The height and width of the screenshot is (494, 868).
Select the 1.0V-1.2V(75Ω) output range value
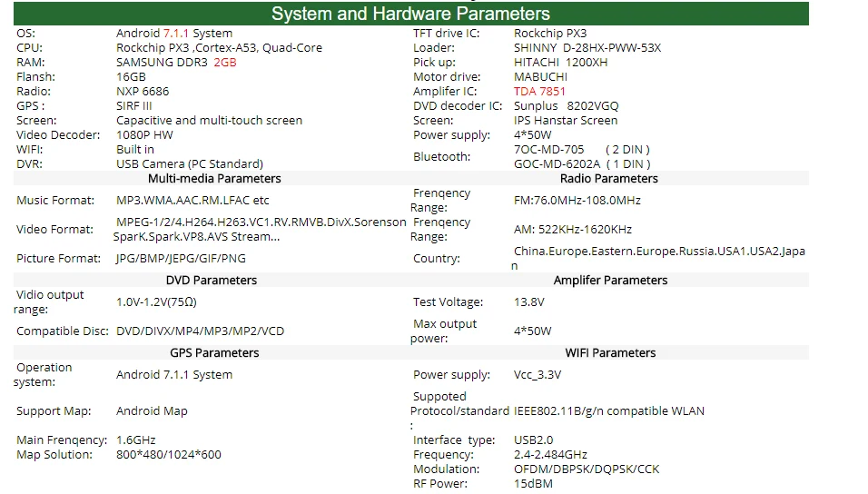pos(157,301)
